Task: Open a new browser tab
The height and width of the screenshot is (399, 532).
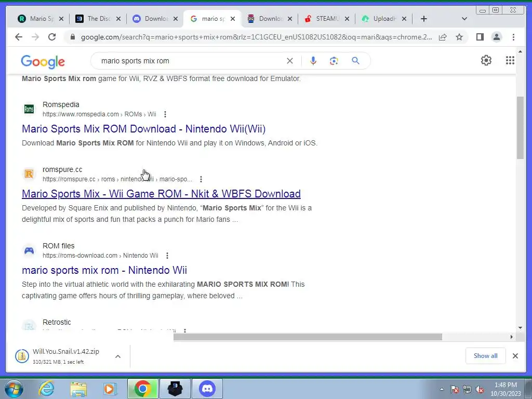Action: click(424, 19)
